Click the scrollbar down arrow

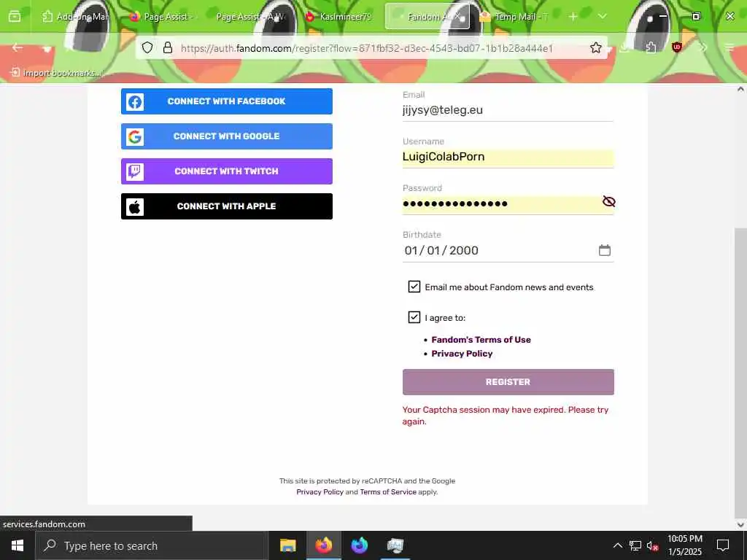(740, 525)
